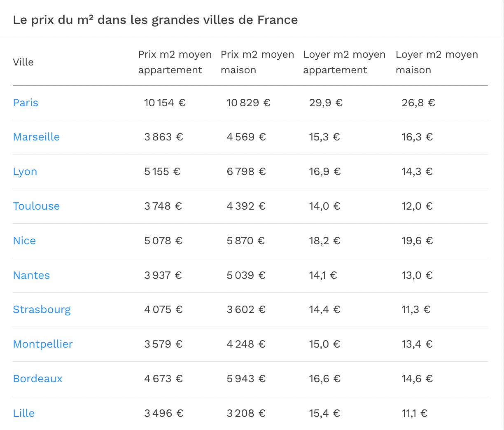Image resolution: width=504 pixels, height=430 pixels.
Task: Select the Loyer m2 moyen maison header
Action: [437, 62]
